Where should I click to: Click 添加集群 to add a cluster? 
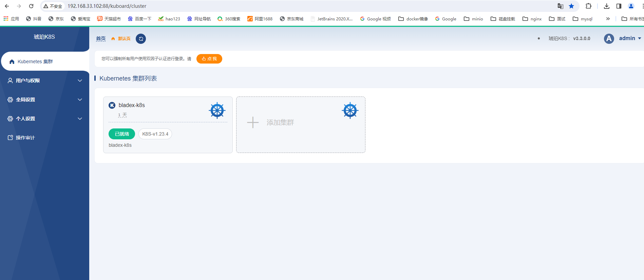pos(280,122)
